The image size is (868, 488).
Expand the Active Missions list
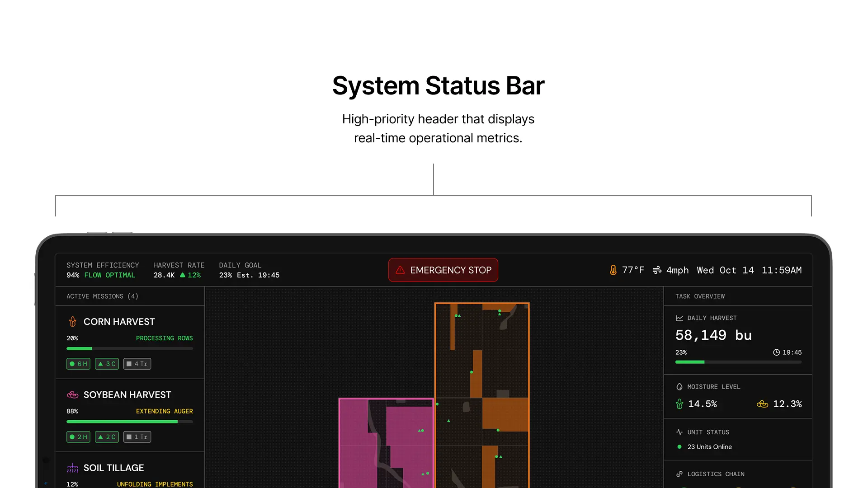(x=103, y=296)
